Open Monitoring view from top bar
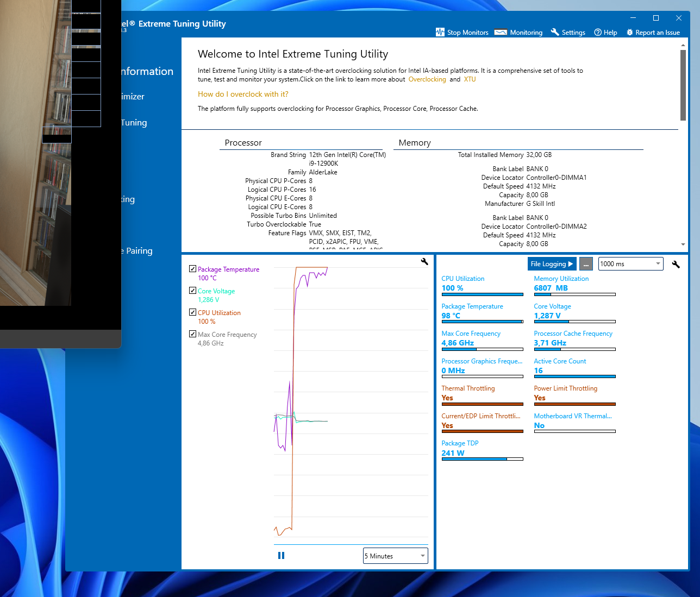This screenshot has height=597, width=700. pyautogui.click(x=518, y=32)
